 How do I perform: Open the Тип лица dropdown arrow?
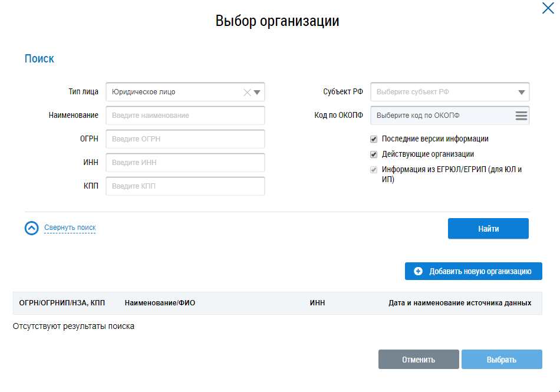click(x=258, y=92)
